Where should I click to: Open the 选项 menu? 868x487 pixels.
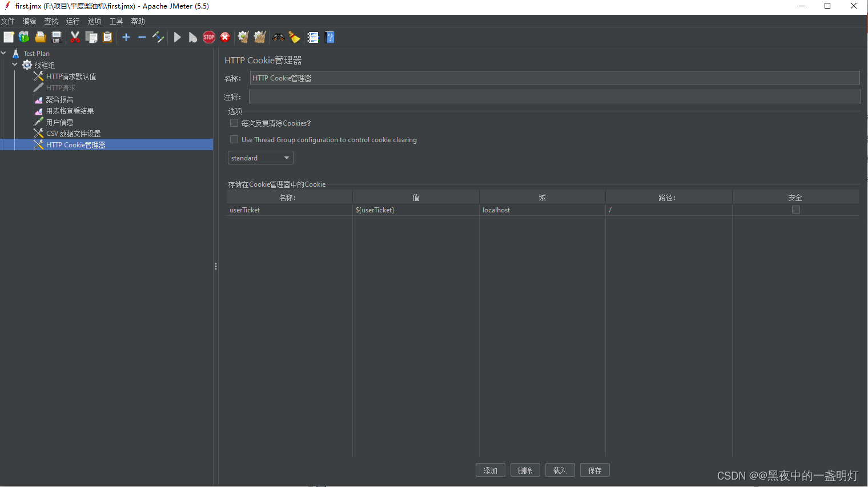click(94, 21)
